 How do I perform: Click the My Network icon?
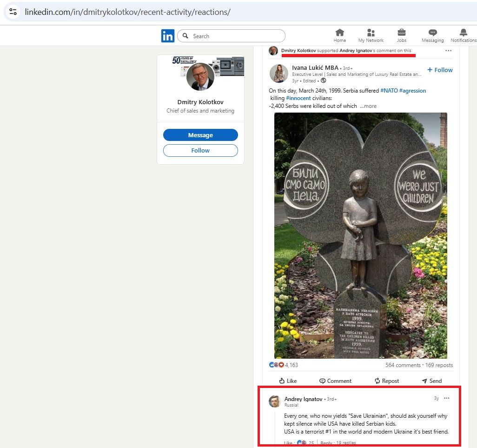371,35
